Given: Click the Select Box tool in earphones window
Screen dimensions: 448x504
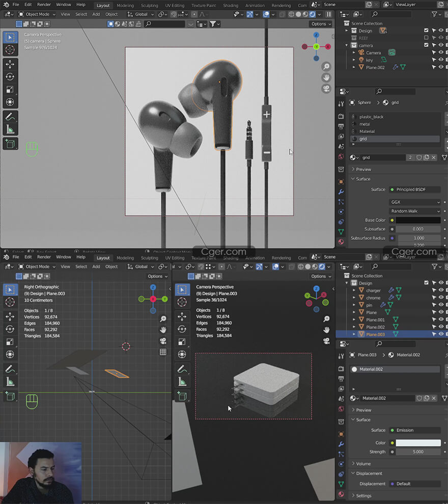Looking at the screenshot, I should [x=10, y=37].
